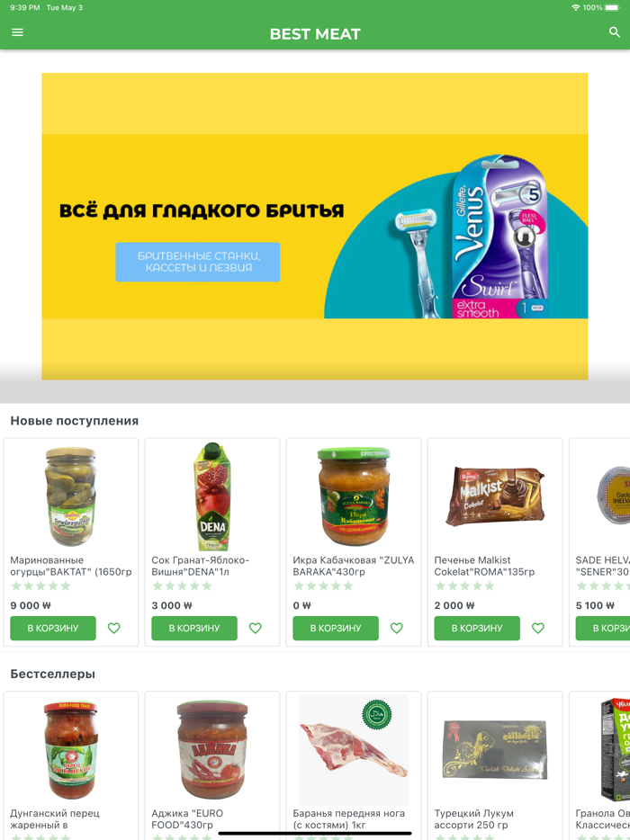Select the halal lamb front leg photo
This screenshot has width=630, height=840.
(354, 749)
